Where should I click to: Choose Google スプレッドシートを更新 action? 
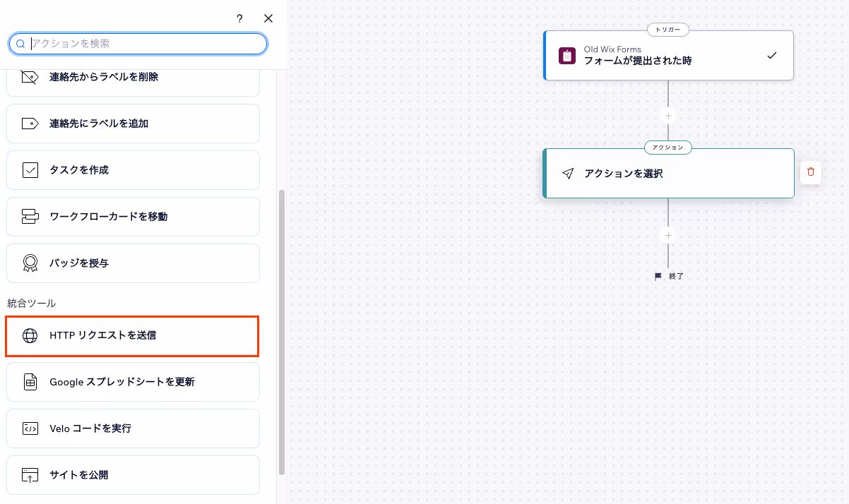[133, 382]
